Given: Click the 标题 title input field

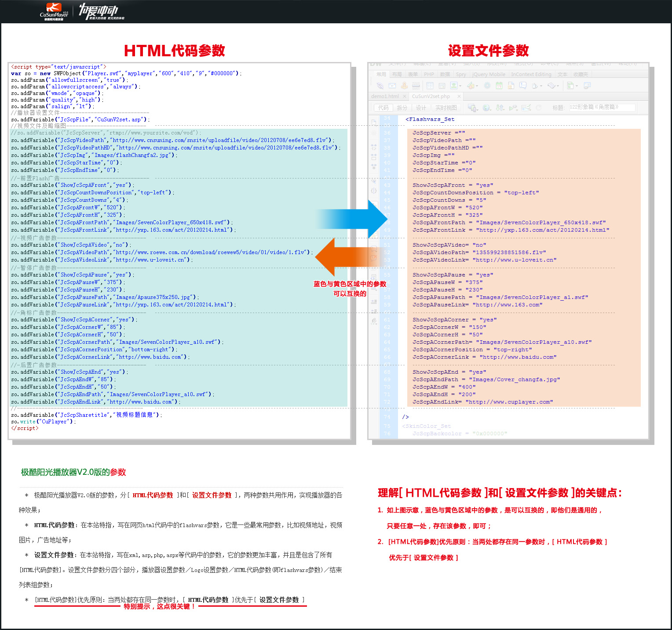Looking at the screenshot, I should point(603,107).
